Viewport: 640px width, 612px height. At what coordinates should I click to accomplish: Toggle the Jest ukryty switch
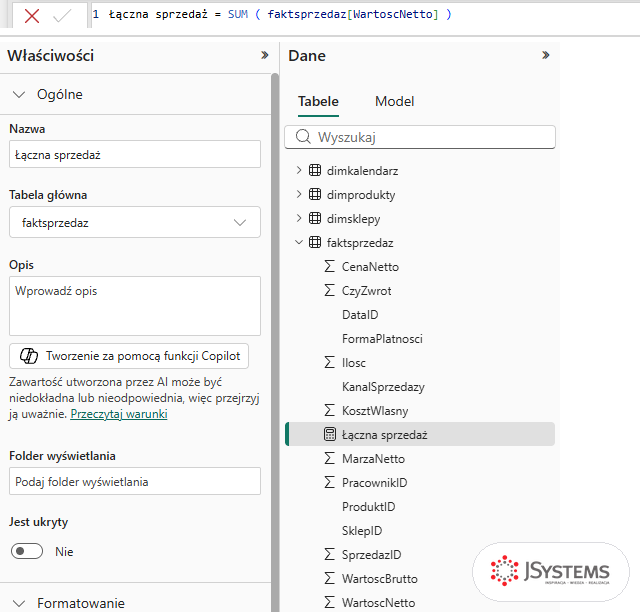[x=27, y=551]
